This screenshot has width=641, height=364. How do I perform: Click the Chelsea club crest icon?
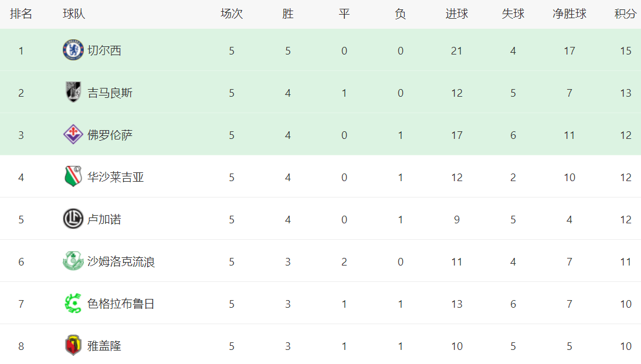73,50
